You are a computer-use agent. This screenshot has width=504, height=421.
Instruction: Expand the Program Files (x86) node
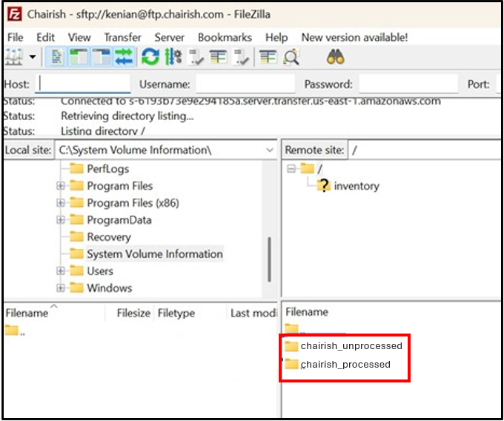61,203
